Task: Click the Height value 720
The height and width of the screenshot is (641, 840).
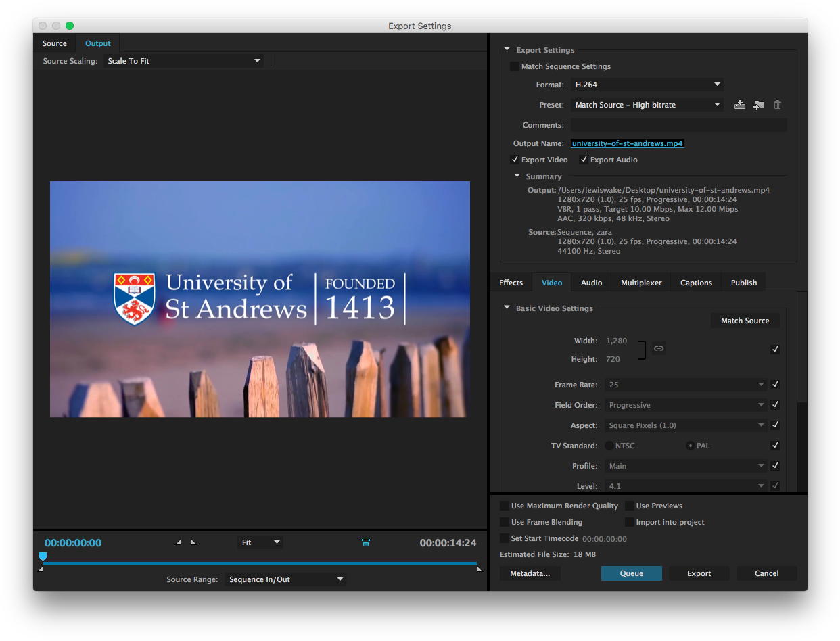Action: pos(613,359)
